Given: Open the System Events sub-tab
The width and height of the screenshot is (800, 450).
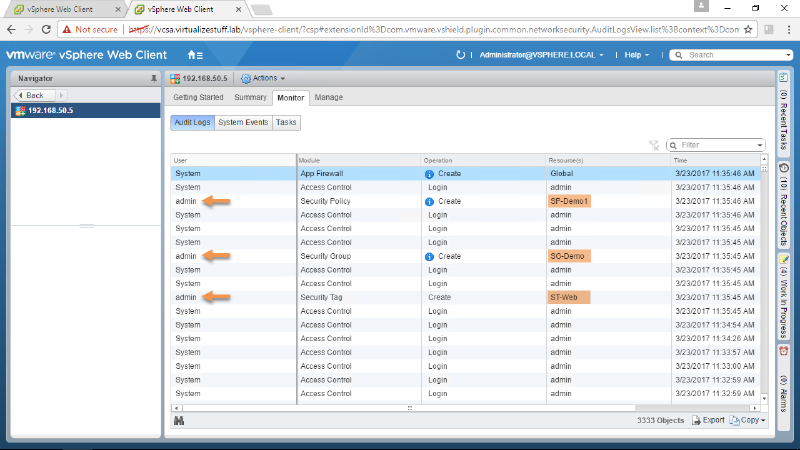Looking at the screenshot, I should (x=243, y=122).
